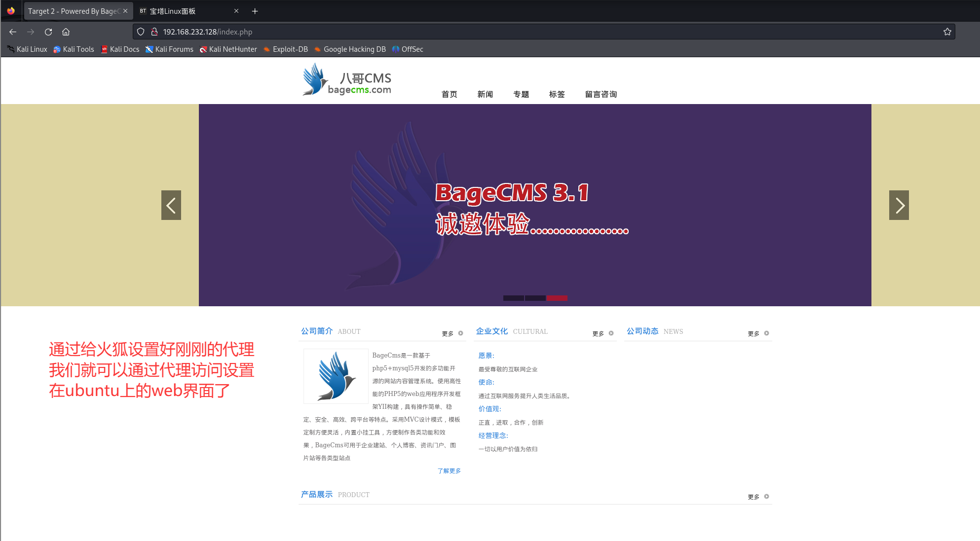This screenshot has width=980, height=541.
Task: Open the 新闻 navigation menu item
Action: [485, 94]
